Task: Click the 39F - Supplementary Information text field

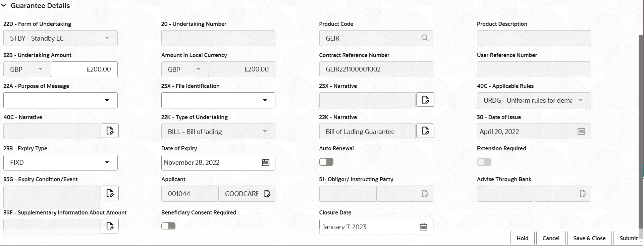Action: 52,227
